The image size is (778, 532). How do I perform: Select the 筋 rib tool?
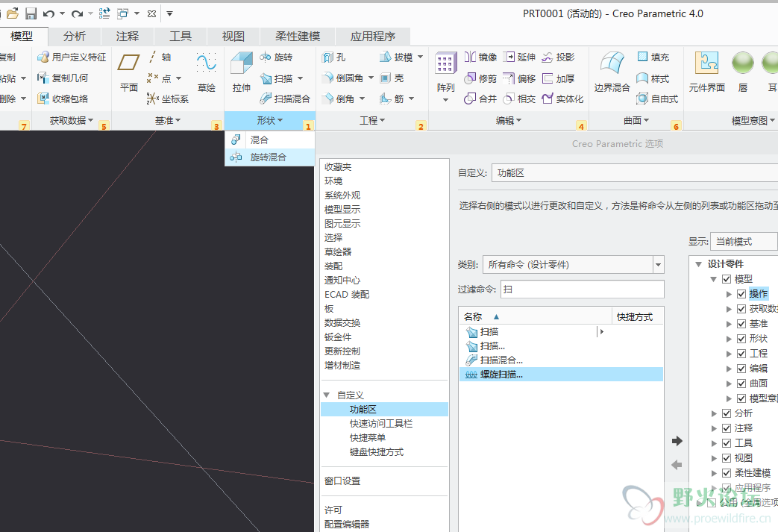(392, 98)
